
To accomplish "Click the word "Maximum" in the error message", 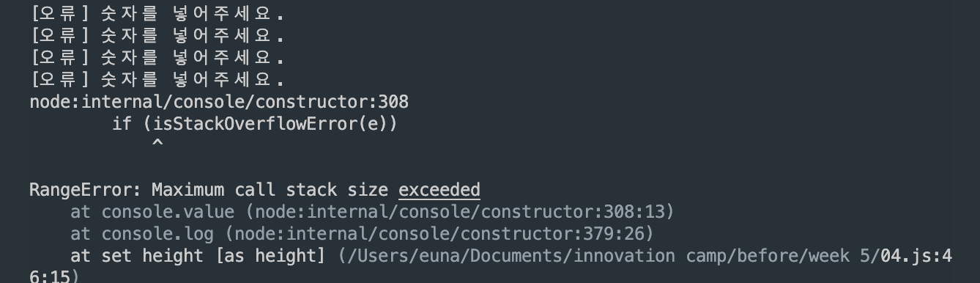I will tap(188, 190).
